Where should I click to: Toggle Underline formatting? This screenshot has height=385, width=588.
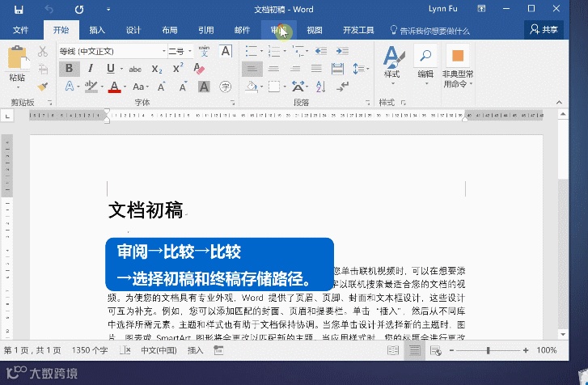[110, 69]
